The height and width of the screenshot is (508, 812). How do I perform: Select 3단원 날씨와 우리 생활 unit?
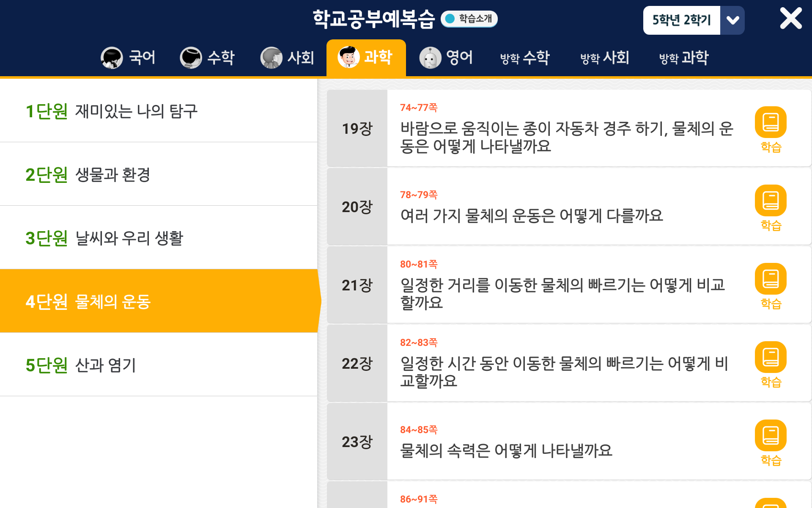[159, 237]
